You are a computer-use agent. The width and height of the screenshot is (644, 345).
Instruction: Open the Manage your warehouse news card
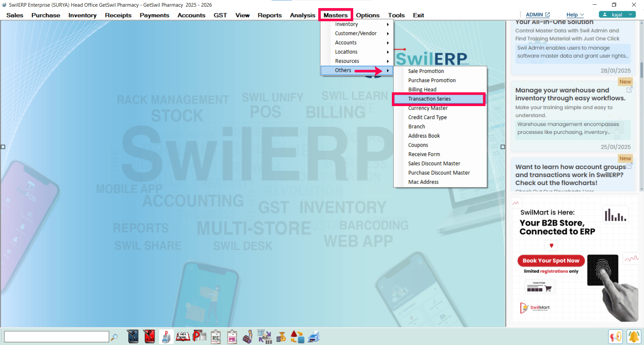[x=573, y=116]
